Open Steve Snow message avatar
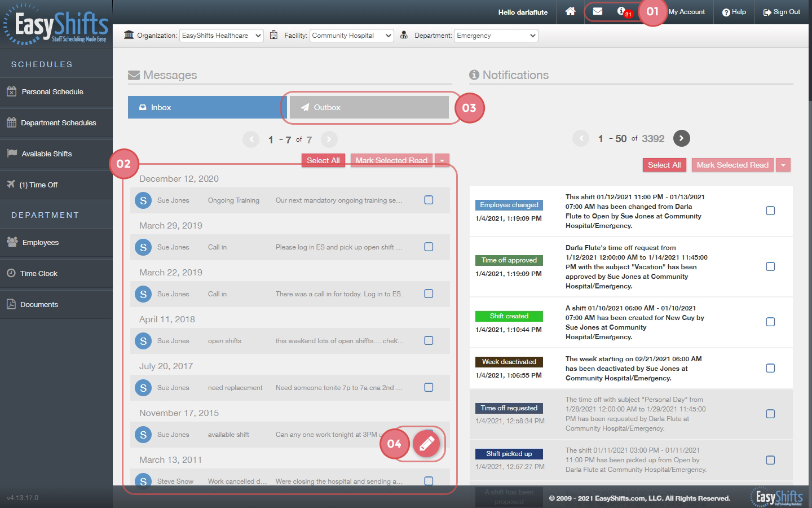The width and height of the screenshot is (812, 508). [x=143, y=481]
